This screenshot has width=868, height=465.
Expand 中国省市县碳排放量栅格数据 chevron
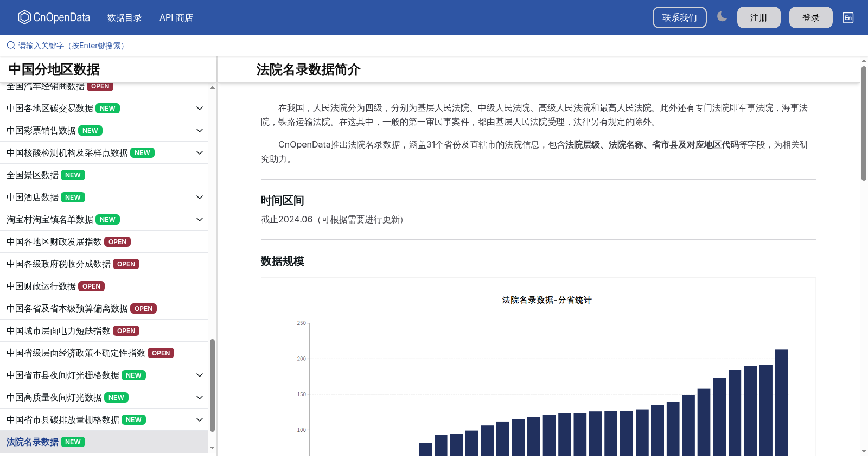click(200, 420)
